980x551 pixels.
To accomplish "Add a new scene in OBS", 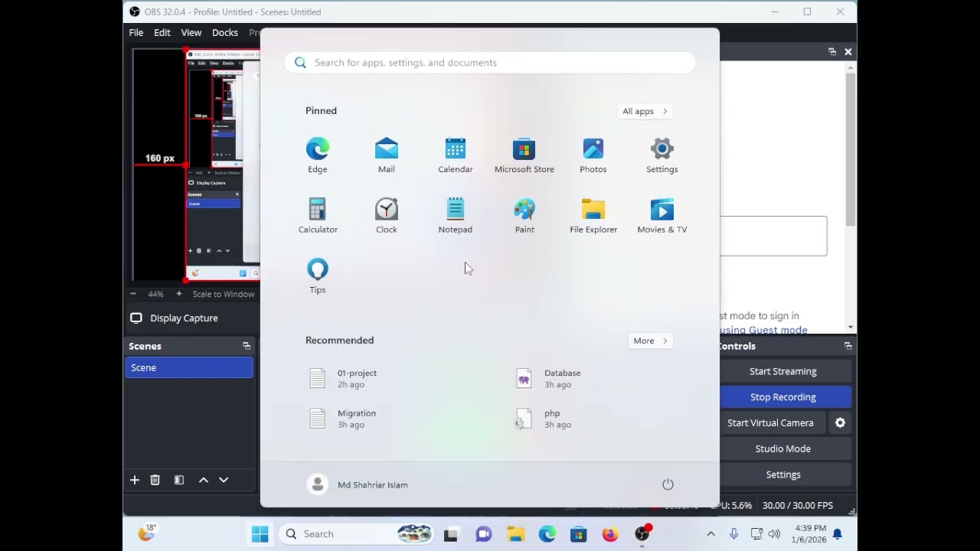I will pos(135,480).
